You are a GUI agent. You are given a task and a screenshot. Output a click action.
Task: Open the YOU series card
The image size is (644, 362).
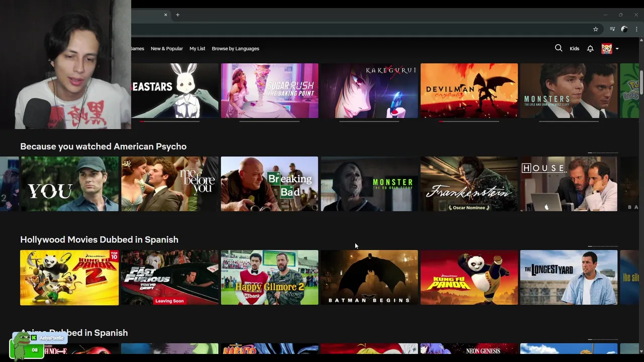pyautogui.click(x=69, y=184)
